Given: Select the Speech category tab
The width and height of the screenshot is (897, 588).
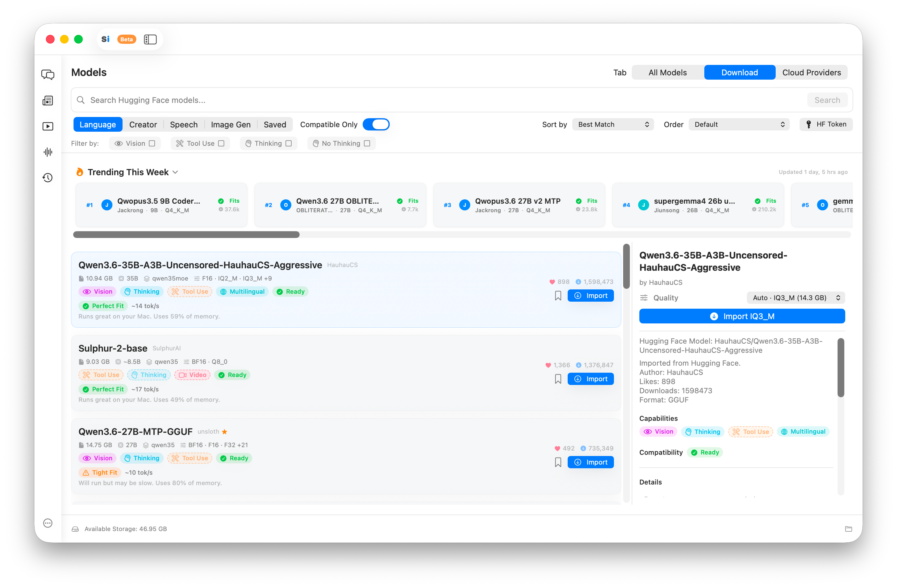Looking at the screenshot, I should (184, 124).
